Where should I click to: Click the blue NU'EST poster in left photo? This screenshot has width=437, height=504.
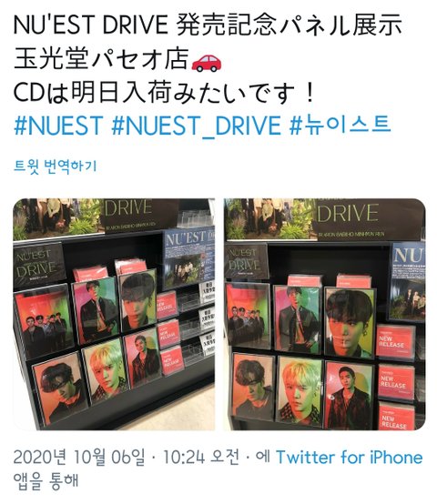point(188,257)
